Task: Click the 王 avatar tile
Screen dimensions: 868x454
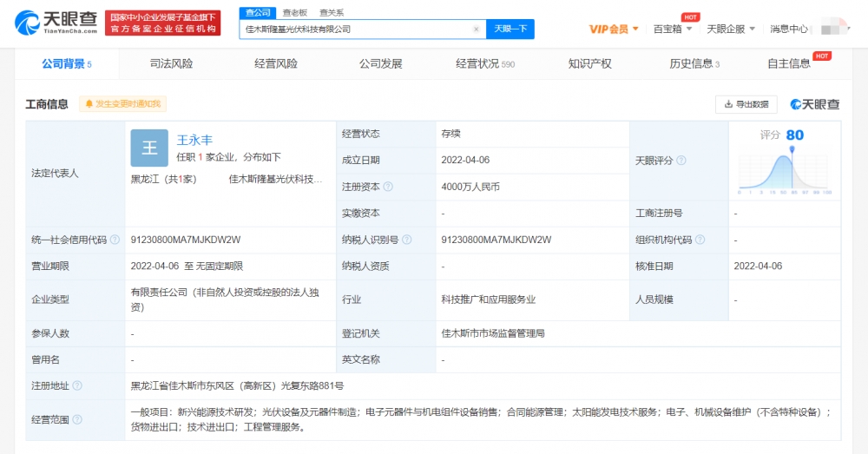Action: pos(149,148)
